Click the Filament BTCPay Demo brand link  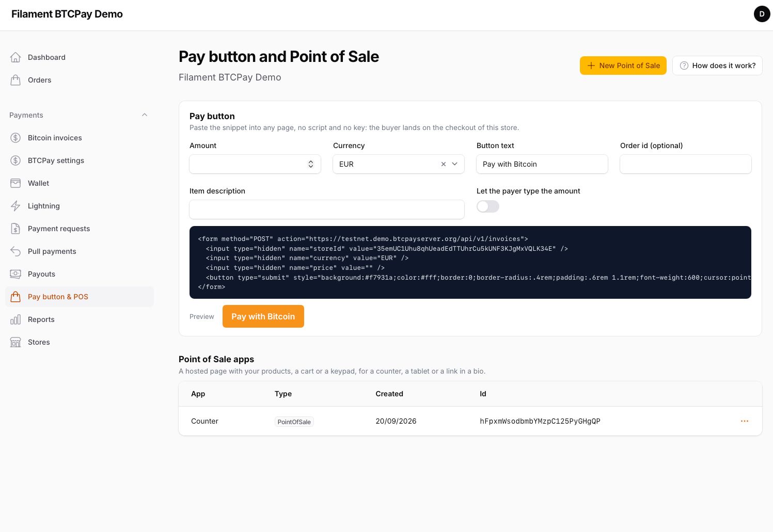click(67, 14)
